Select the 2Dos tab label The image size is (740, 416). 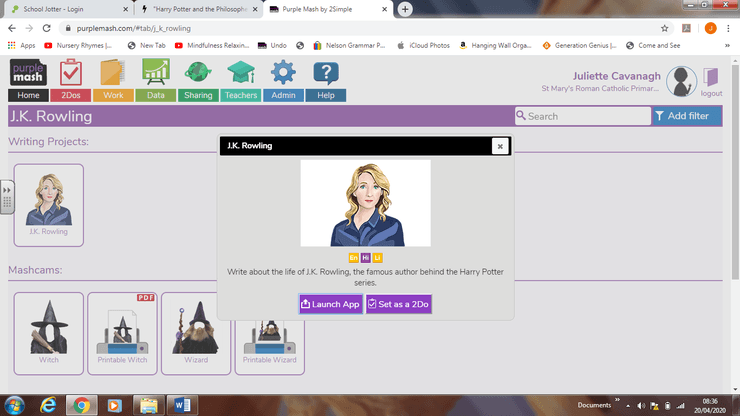[71, 95]
